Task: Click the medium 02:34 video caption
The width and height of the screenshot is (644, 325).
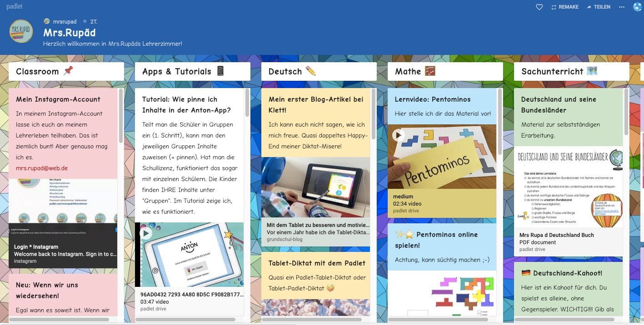Action: click(x=442, y=203)
